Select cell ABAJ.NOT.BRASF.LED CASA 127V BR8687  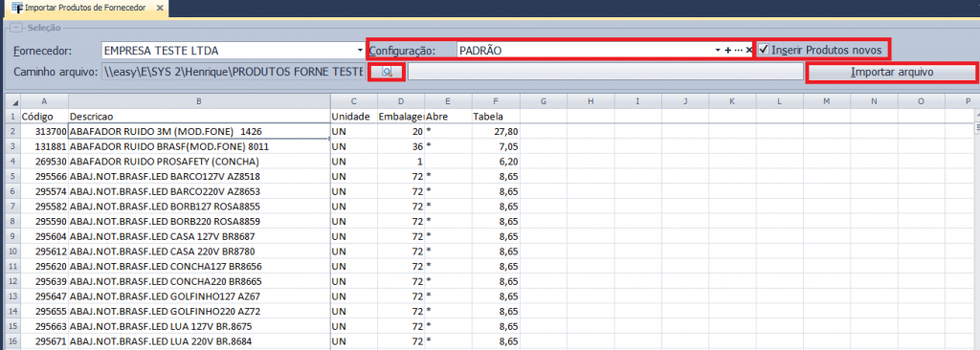[x=199, y=236]
